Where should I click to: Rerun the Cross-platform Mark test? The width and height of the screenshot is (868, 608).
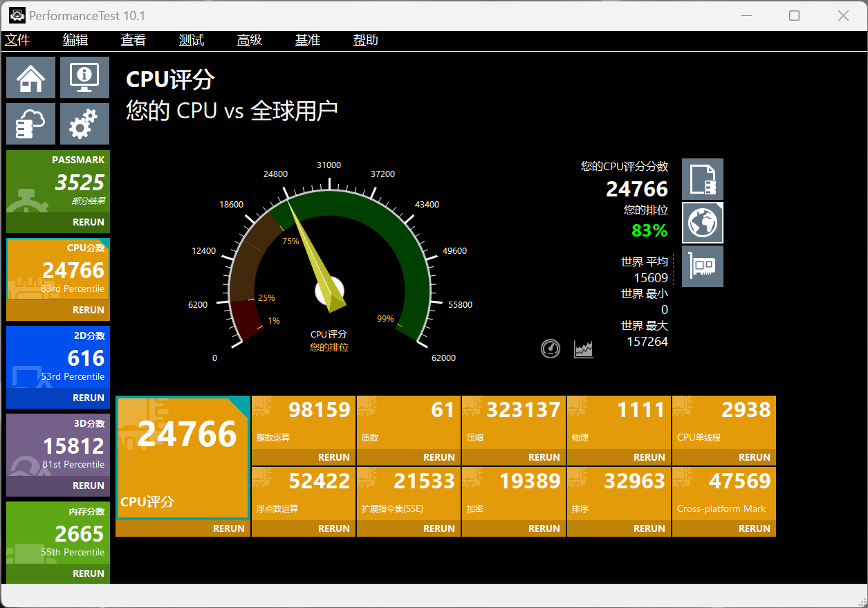tap(755, 529)
